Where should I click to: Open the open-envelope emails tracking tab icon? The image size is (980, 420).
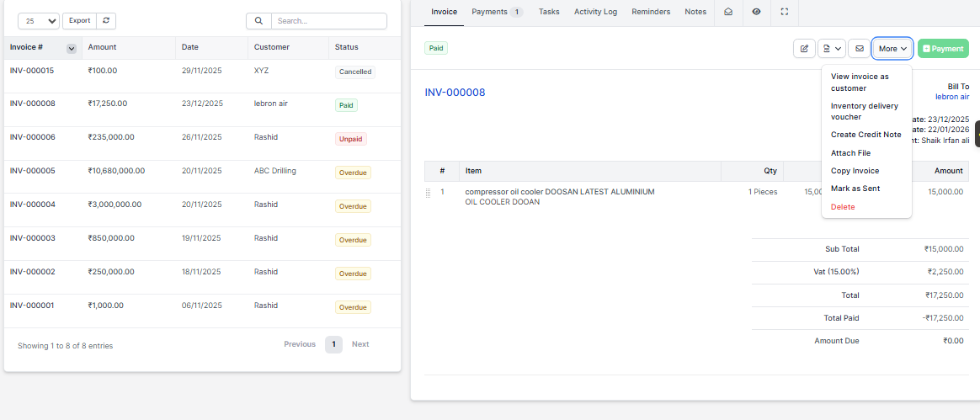click(x=727, y=12)
